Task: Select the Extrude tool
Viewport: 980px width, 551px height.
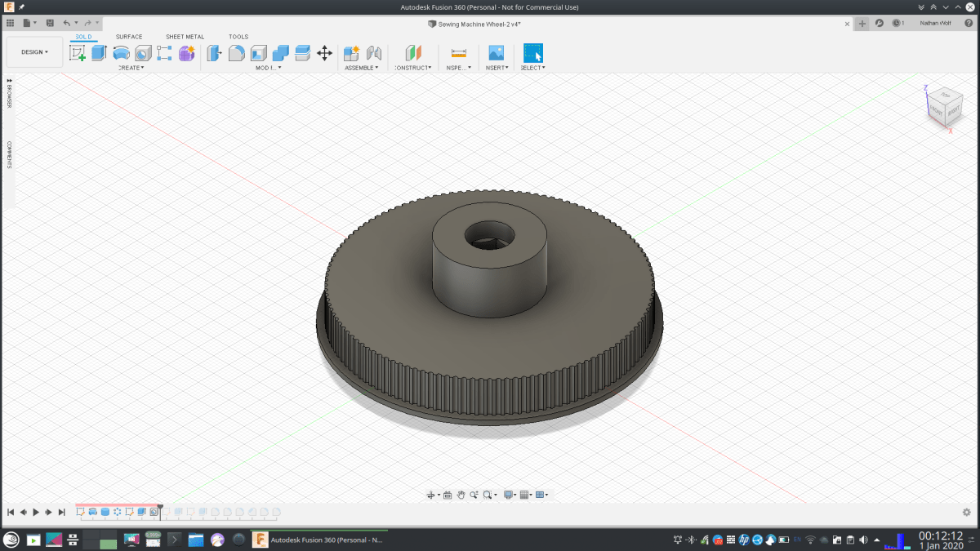Action: pyautogui.click(x=99, y=53)
